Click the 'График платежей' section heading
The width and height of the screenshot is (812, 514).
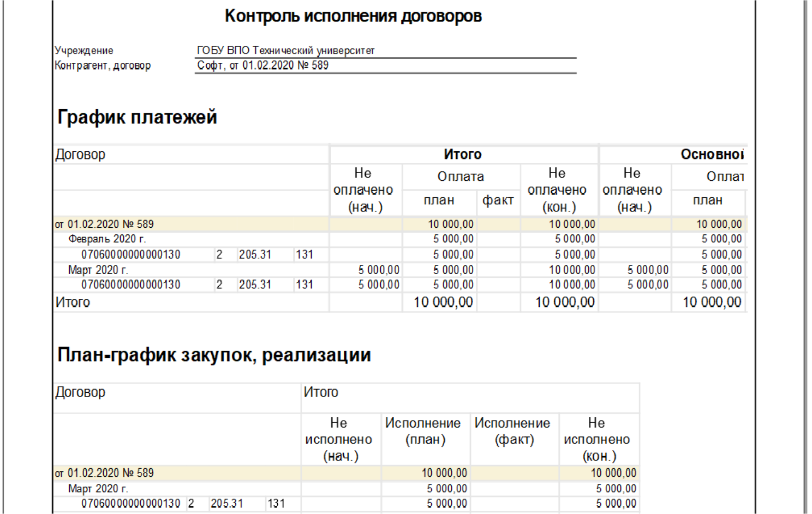point(137,117)
